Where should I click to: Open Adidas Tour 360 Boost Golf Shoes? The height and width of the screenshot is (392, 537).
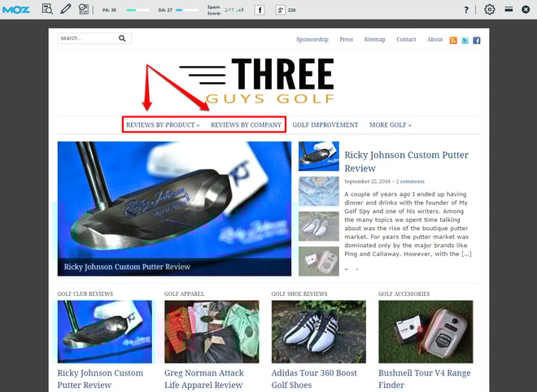point(314,379)
